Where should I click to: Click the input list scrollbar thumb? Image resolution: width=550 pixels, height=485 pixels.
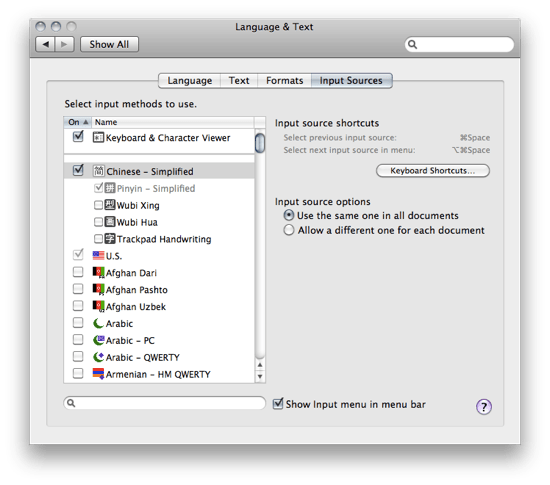click(x=260, y=143)
